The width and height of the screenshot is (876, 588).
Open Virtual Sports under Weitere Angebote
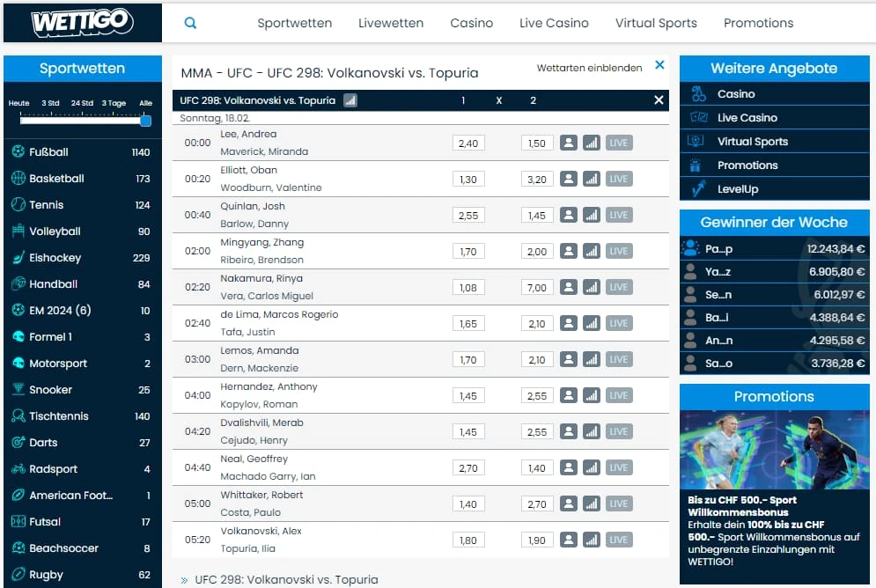click(x=775, y=141)
